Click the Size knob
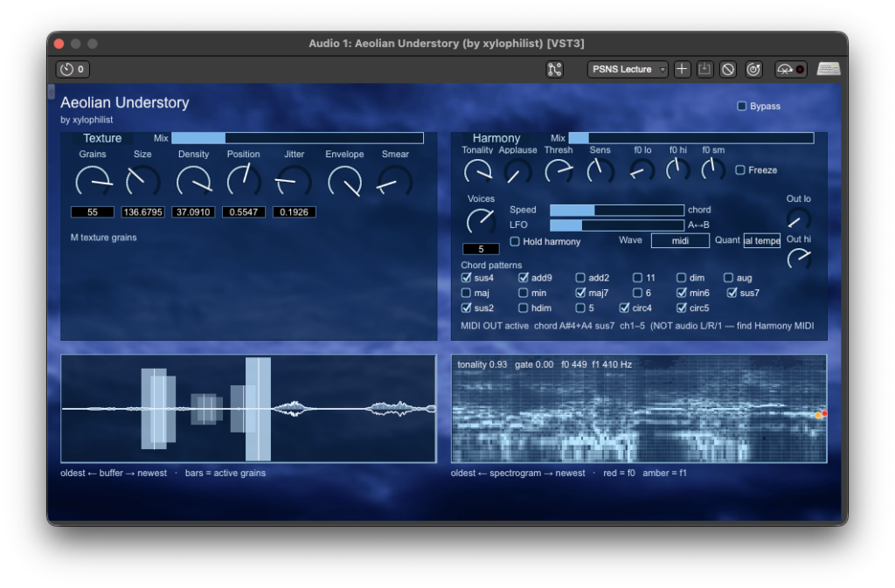 [x=142, y=182]
